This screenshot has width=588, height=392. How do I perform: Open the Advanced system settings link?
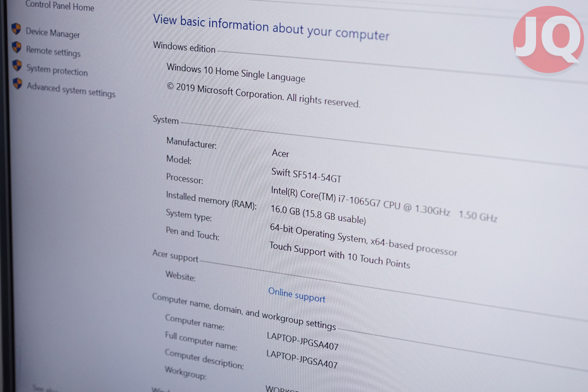pos(71,90)
